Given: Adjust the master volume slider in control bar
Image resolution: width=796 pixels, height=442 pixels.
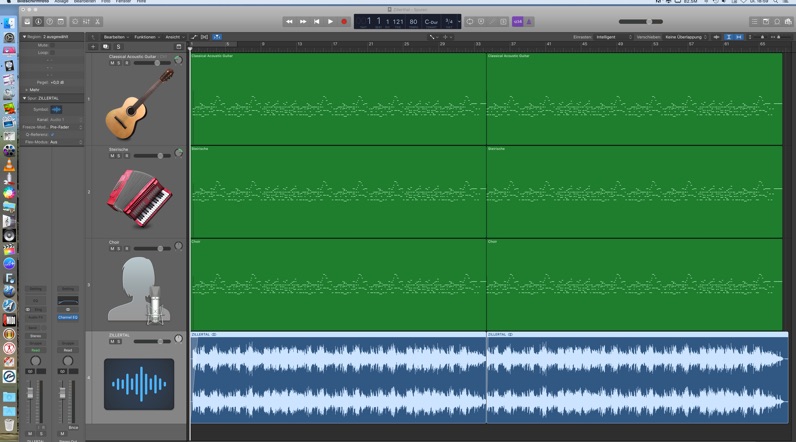Looking at the screenshot, I should coord(641,22).
